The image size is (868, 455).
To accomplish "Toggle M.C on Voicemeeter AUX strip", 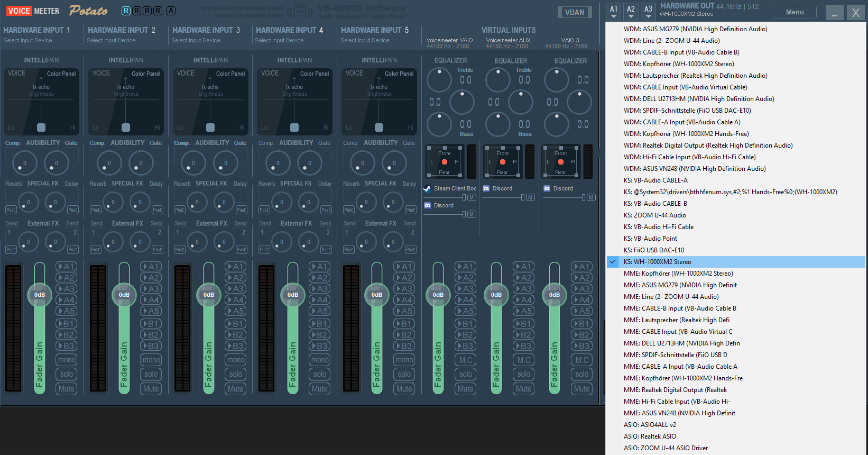I will click(524, 360).
